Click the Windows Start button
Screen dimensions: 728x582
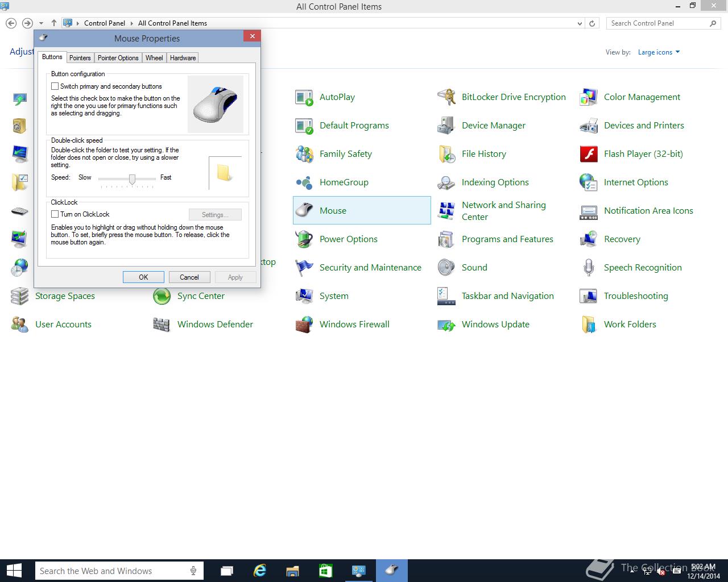point(14,571)
